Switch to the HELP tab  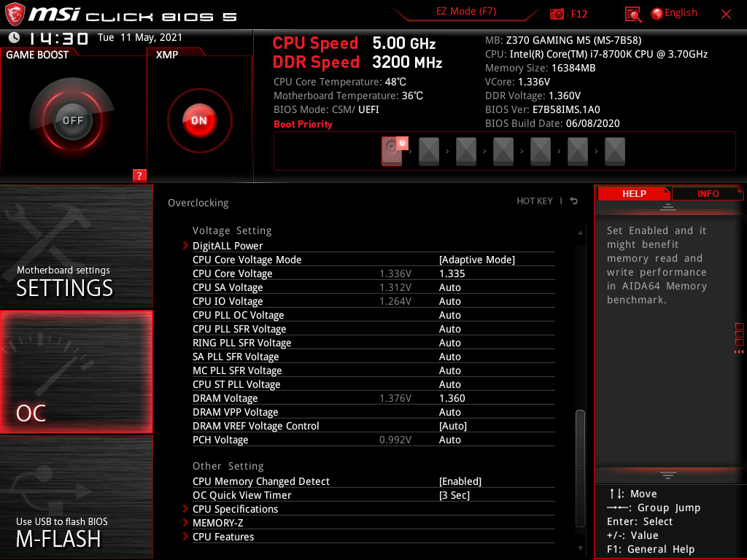(x=634, y=193)
